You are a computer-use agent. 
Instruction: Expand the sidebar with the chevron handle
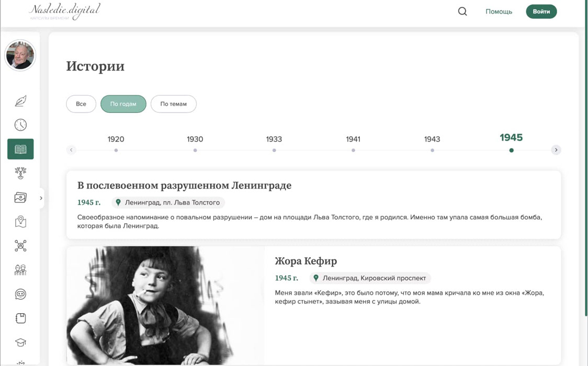click(x=41, y=198)
